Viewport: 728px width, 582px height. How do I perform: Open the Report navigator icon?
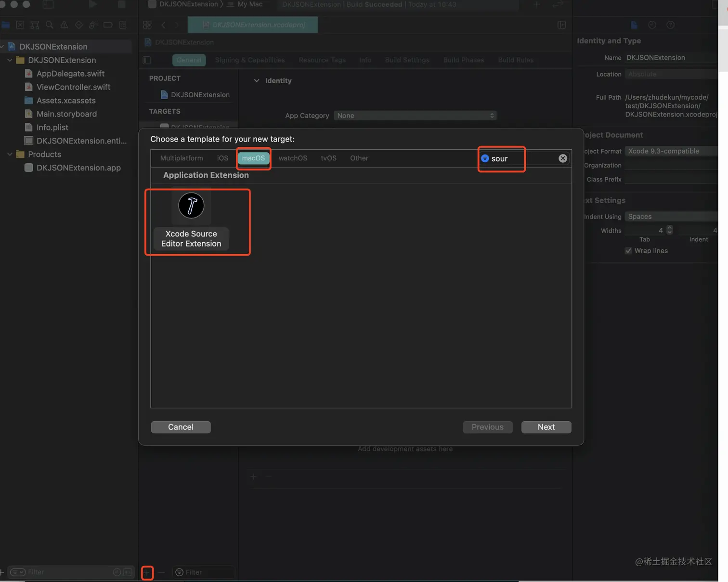(123, 25)
